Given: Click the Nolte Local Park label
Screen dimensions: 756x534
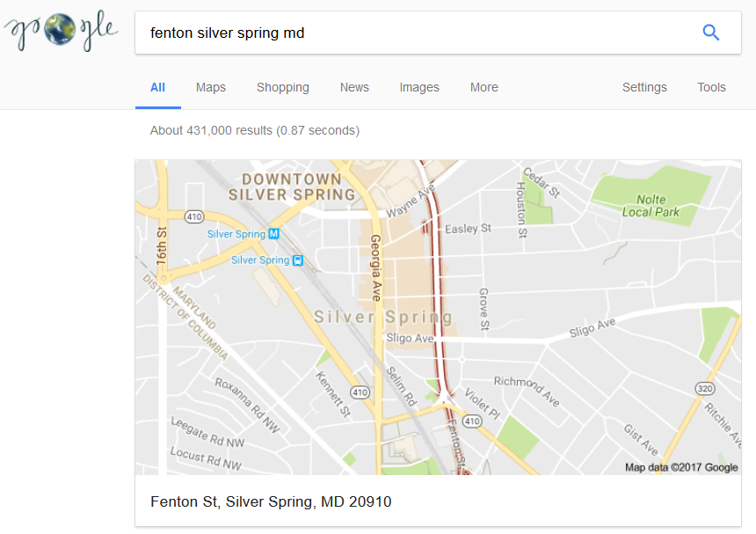Looking at the screenshot, I should pos(651,206).
